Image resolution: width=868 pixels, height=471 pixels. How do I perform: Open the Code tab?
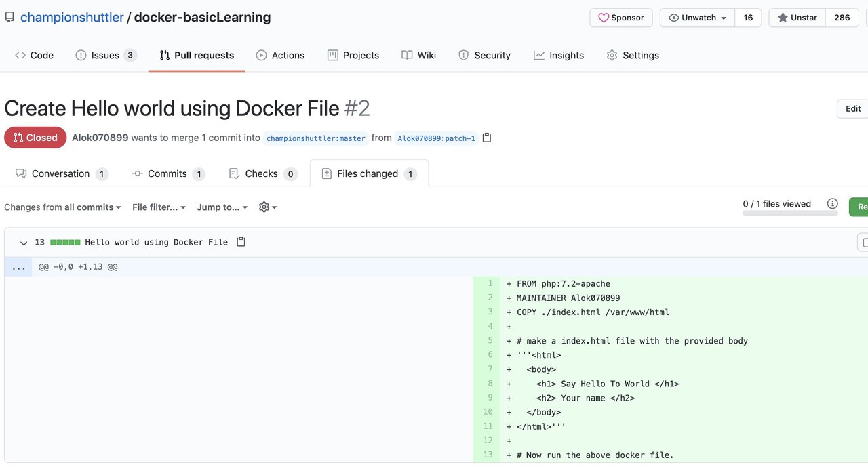click(34, 55)
